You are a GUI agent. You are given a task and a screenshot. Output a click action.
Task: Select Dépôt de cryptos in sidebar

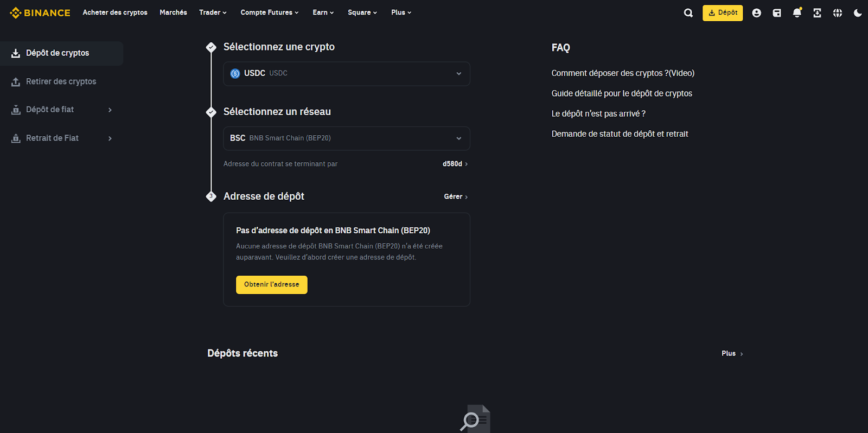click(x=61, y=53)
